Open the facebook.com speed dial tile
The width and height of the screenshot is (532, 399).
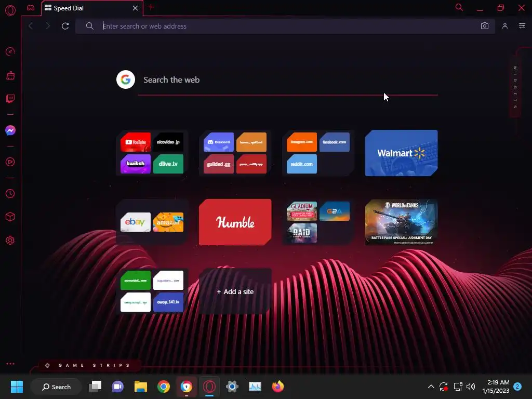[335, 142]
